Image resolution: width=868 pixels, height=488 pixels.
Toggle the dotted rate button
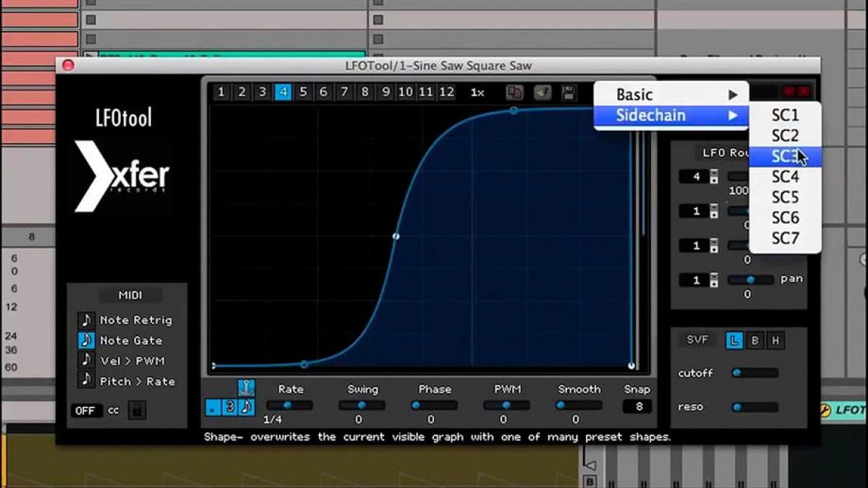point(213,407)
